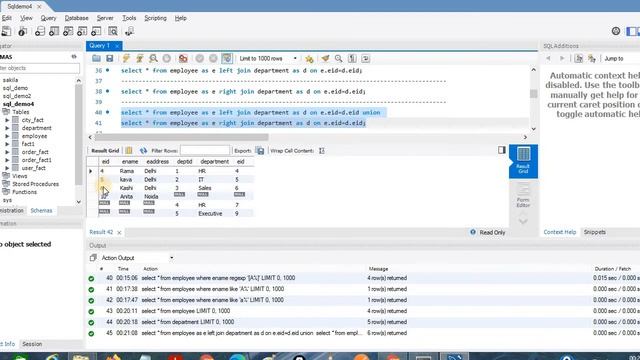This screenshot has height=360, width=640.
Task: Switch to the Session tab
Action: 32,344
